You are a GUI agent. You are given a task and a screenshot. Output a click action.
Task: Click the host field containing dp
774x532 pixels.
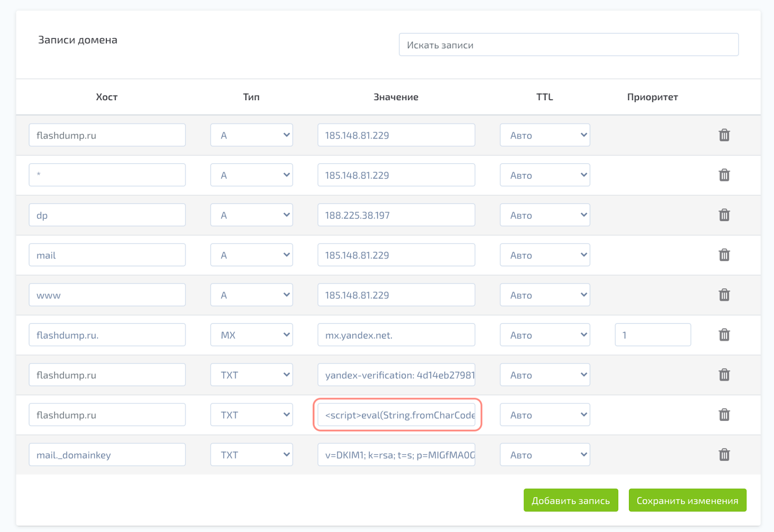[x=107, y=215]
